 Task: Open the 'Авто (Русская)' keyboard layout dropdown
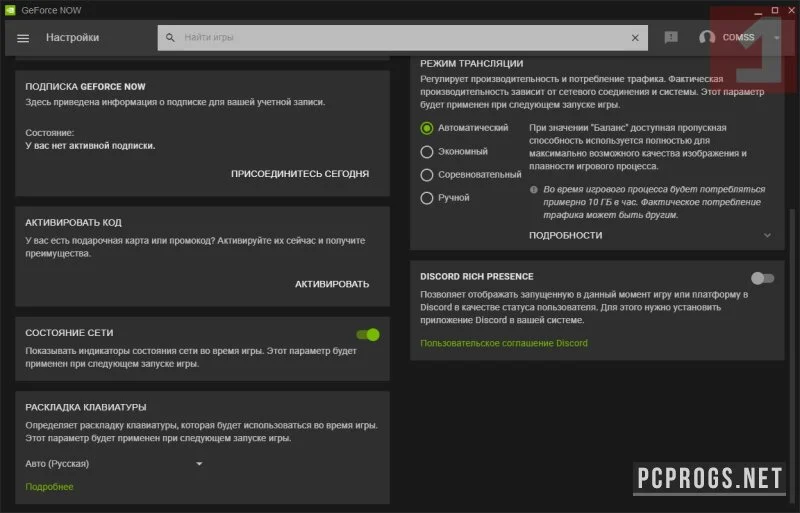click(x=114, y=463)
